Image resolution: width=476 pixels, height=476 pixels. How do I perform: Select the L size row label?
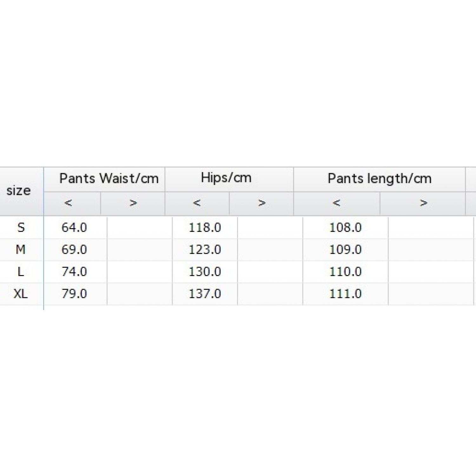click(x=21, y=272)
